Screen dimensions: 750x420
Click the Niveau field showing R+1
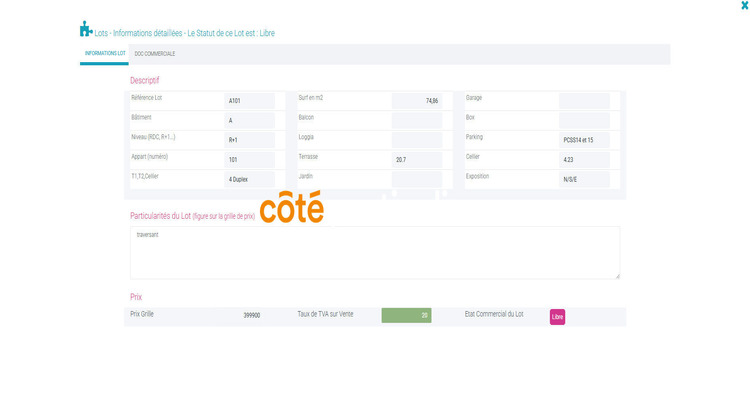pos(249,140)
